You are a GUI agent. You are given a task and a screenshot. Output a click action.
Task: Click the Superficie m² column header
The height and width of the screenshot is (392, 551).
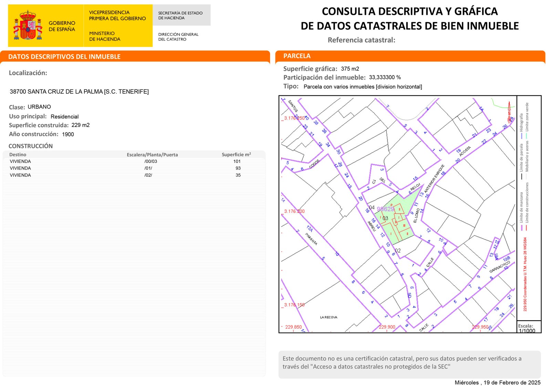coord(236,155)
